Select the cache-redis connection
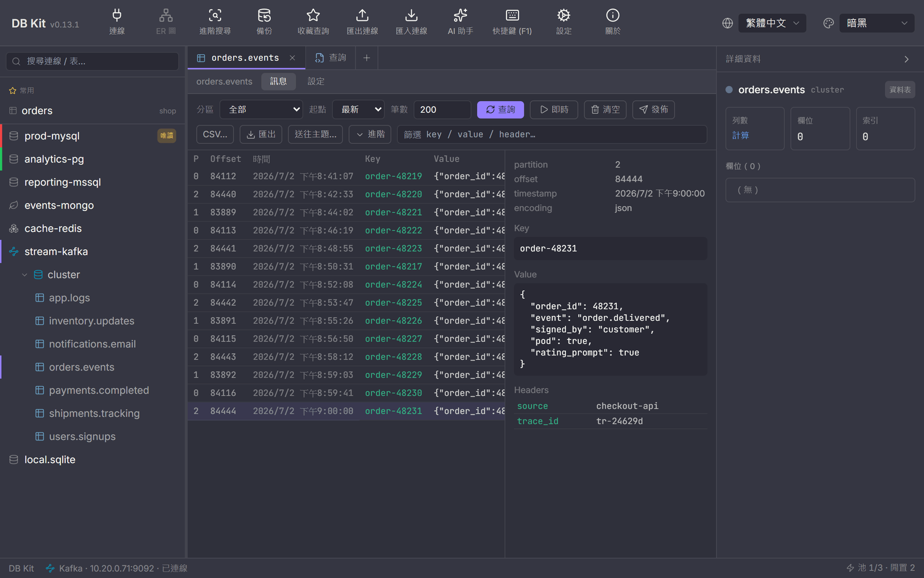Screen dimensions: 924x578 click(x=92, y=228)
